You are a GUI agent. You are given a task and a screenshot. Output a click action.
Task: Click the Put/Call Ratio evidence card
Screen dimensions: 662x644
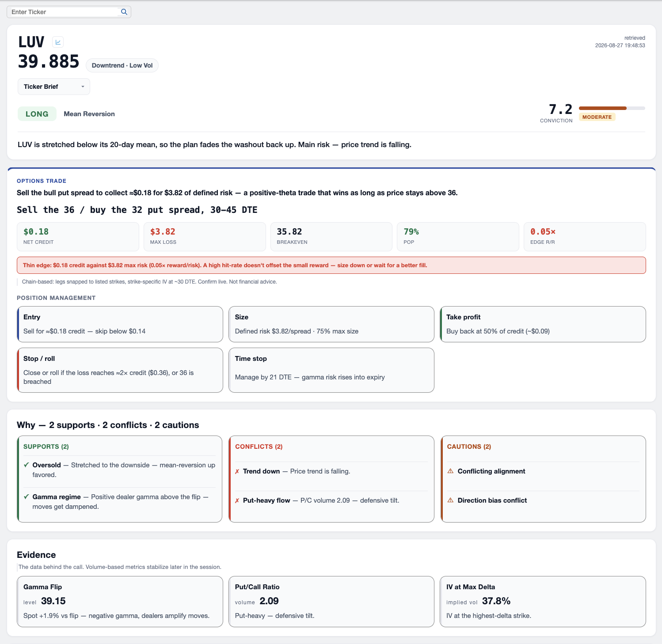[331, 602]
